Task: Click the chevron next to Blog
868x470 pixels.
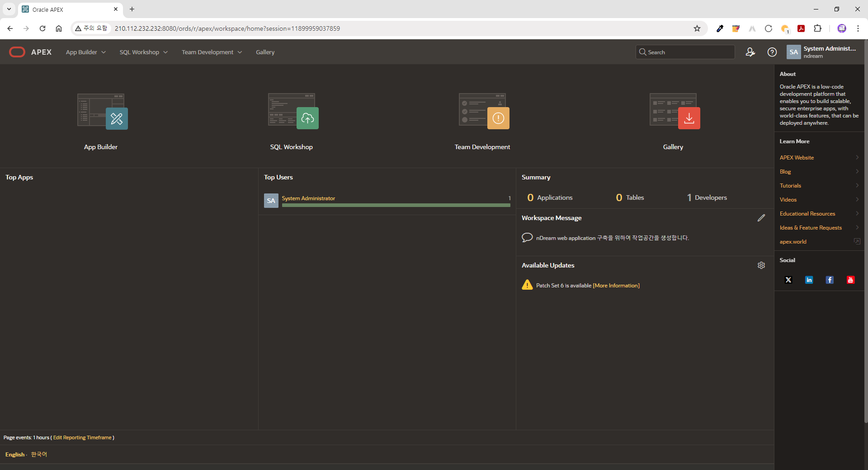Action: (x=857, y=171)
